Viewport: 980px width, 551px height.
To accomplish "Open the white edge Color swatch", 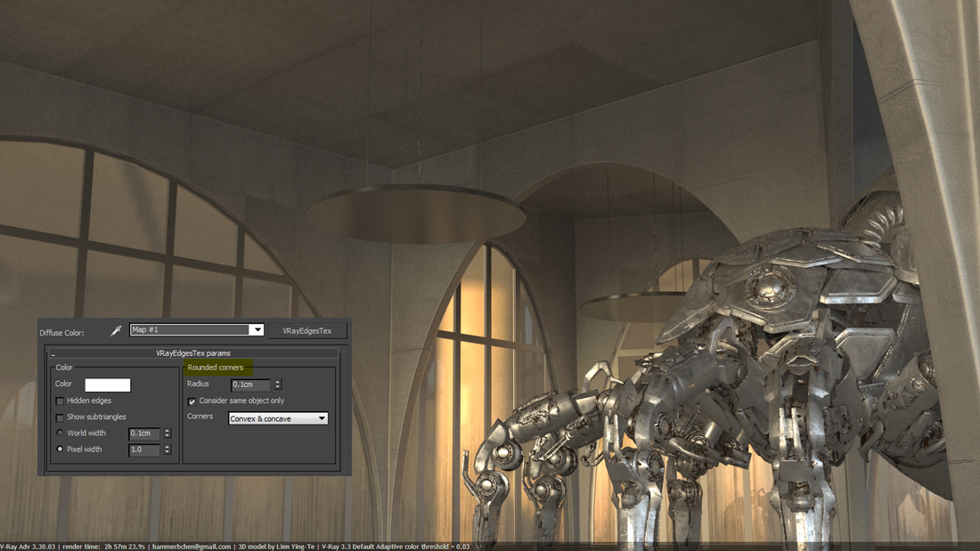I will coord(108,385).
